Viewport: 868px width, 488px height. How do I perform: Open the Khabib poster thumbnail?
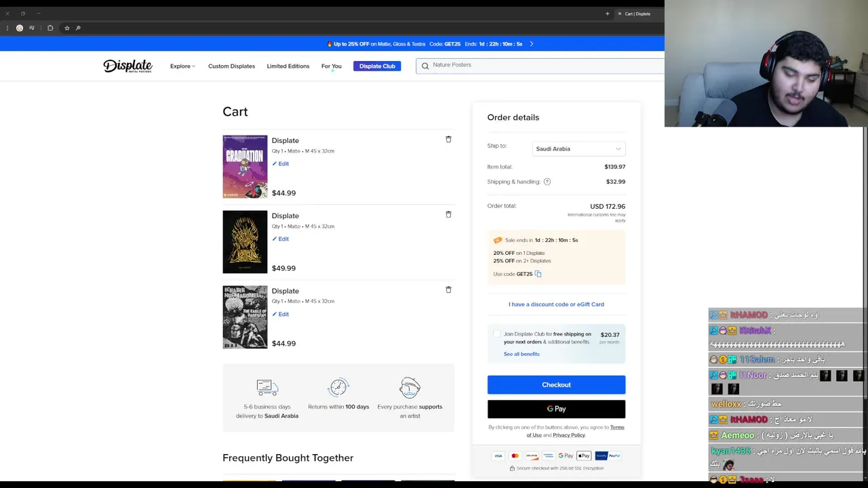pos(245,317)
